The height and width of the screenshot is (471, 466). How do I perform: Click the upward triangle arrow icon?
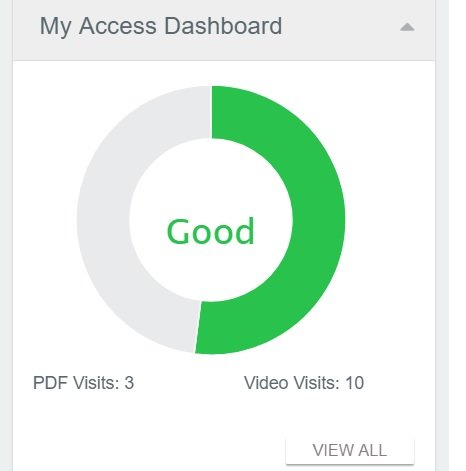click(x=407, y=27)
